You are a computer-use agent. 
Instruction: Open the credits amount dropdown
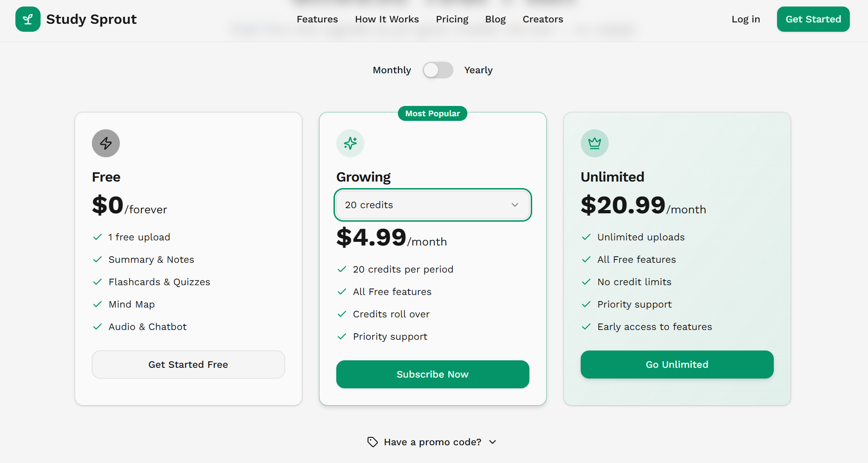(432, 204)
